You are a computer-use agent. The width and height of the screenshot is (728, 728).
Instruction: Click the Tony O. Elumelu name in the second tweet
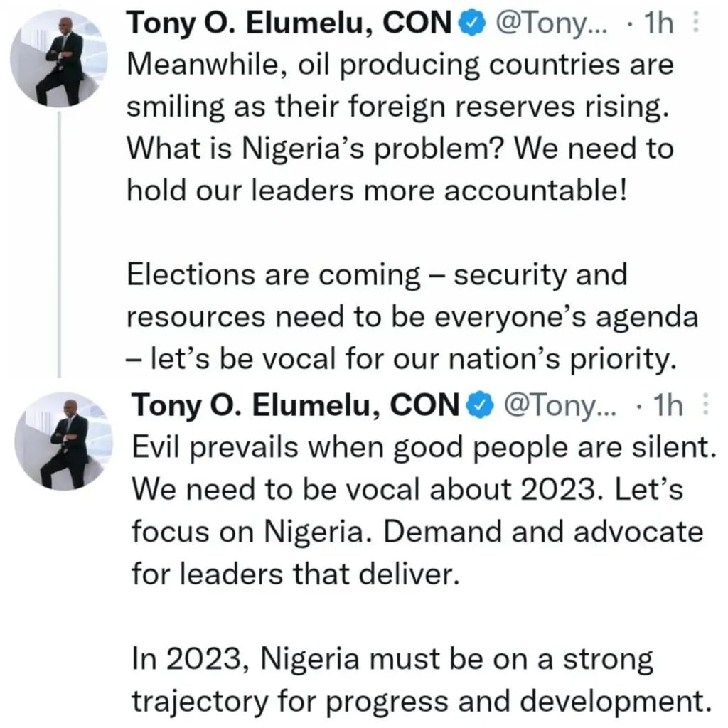tap(296, 405)
